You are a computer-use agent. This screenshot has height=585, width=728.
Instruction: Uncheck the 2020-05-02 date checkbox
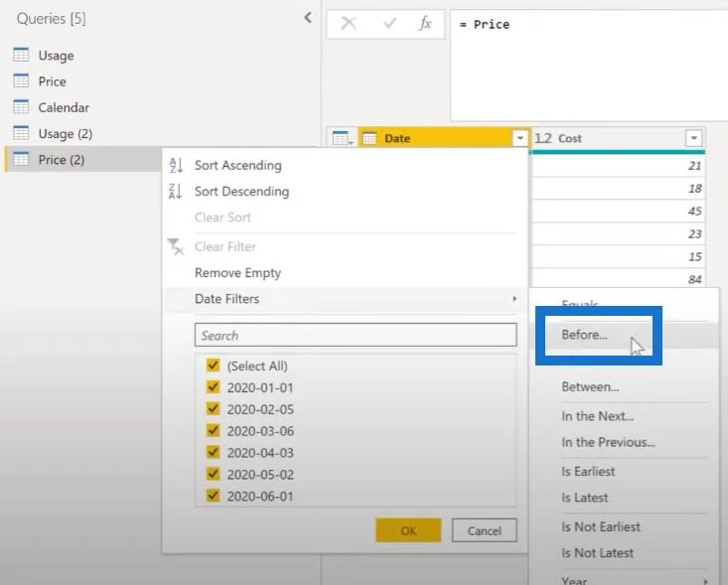(214, 474)
